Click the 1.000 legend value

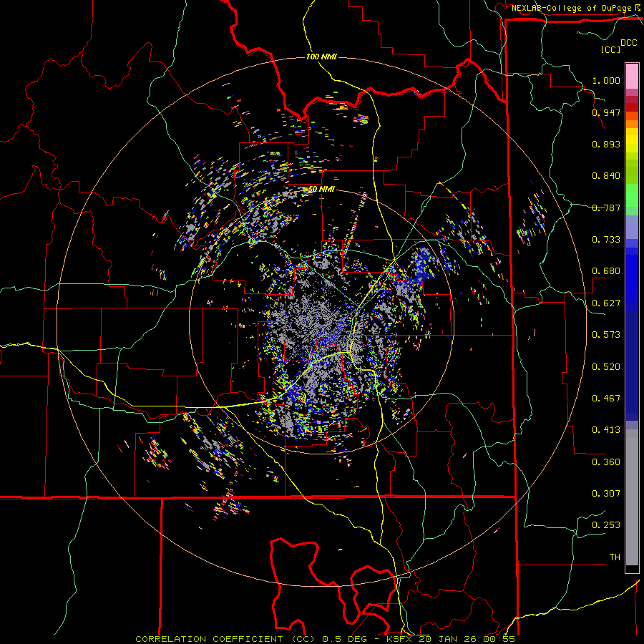(x=606, y=80)
